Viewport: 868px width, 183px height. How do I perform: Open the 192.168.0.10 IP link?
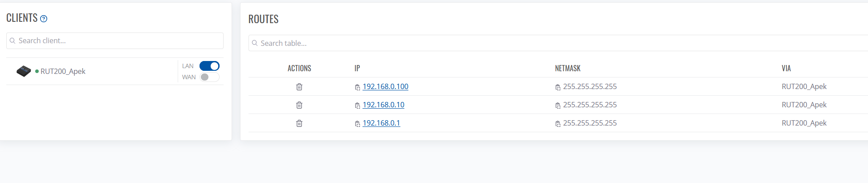click(383, 105)
